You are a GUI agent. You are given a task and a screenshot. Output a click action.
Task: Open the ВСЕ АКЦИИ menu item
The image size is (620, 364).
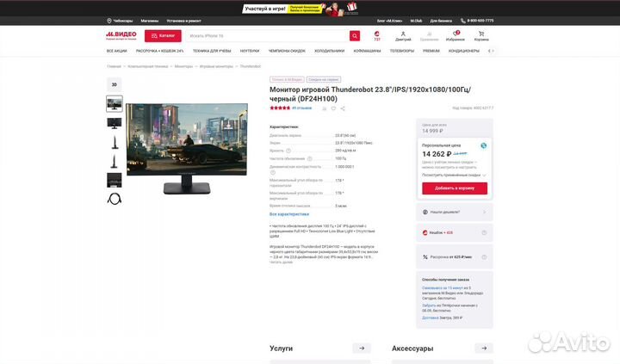click(x=116, y=51)
